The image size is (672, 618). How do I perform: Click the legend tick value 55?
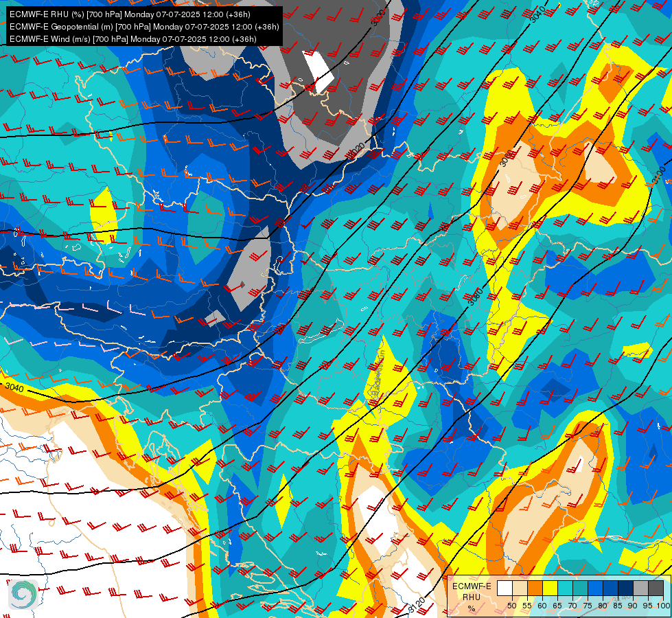(x=527, y=606)
